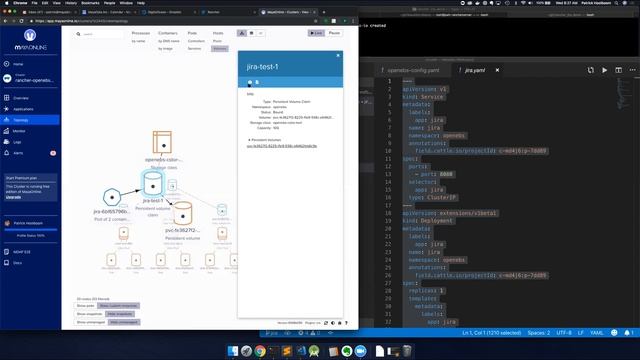Image resolution: width=640 pixels, height=360 pixels.
Task: Click the Pause button
Action: coord(334,33)
